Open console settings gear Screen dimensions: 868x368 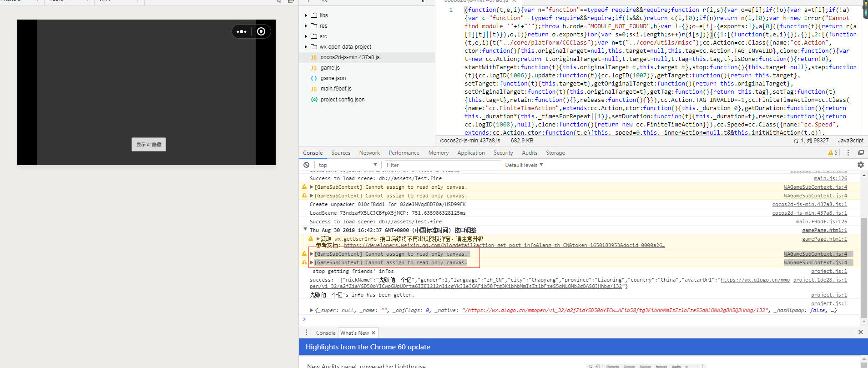pos(861,165)
